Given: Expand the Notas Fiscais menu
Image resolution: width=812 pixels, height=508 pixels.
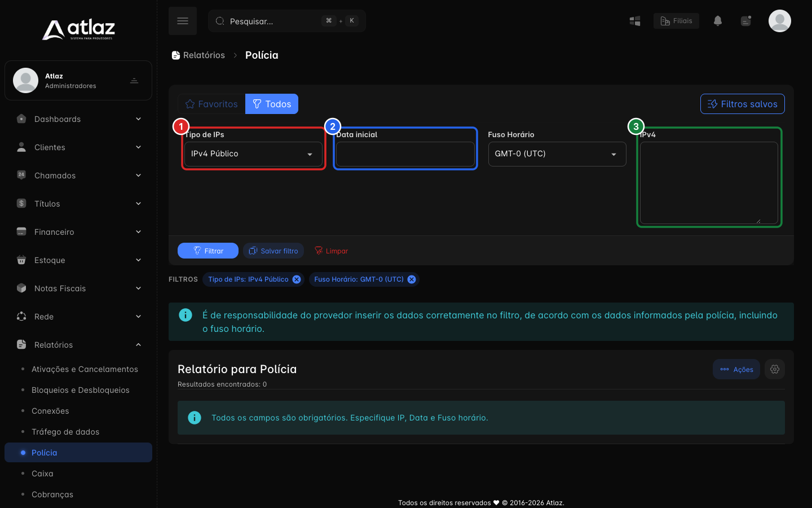Looking at the screenshot, I should (x=78, y=288).
